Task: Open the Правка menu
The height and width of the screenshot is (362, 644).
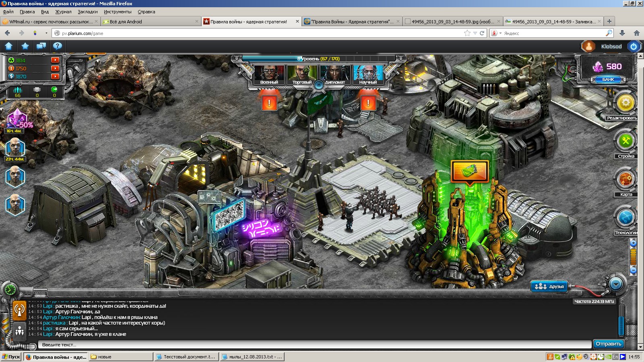Action: (x=27, y=12)
